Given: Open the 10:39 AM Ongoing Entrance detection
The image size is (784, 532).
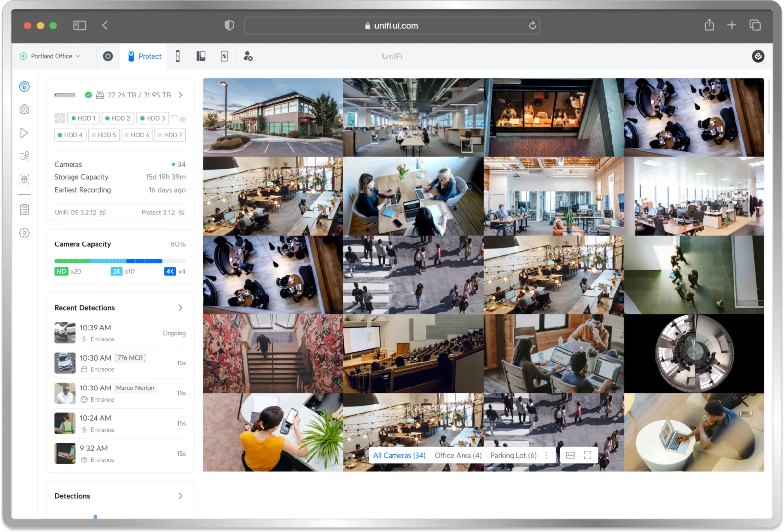Looking at the screenshot, I should coord(120,333).
